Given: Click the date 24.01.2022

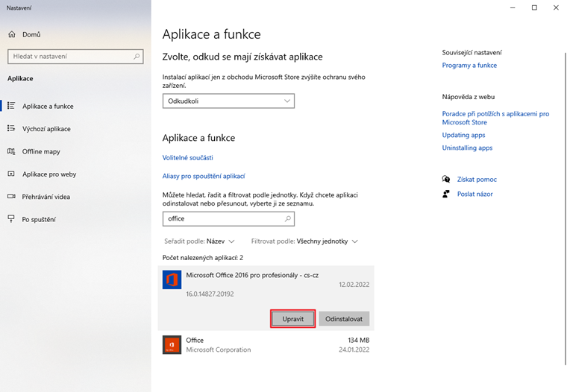Looking at the screenshot, I should pos(354,350).
